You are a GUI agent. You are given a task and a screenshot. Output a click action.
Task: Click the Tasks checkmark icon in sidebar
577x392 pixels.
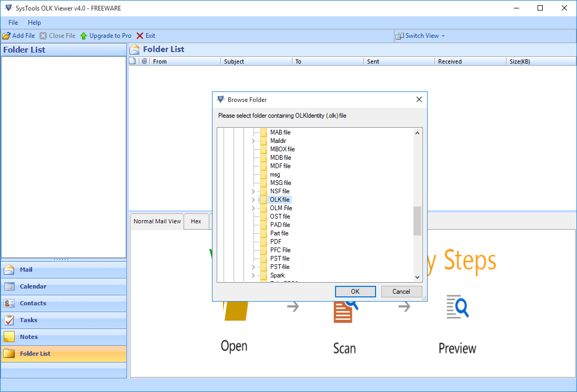pyautogui.click(x=9, y=320)
